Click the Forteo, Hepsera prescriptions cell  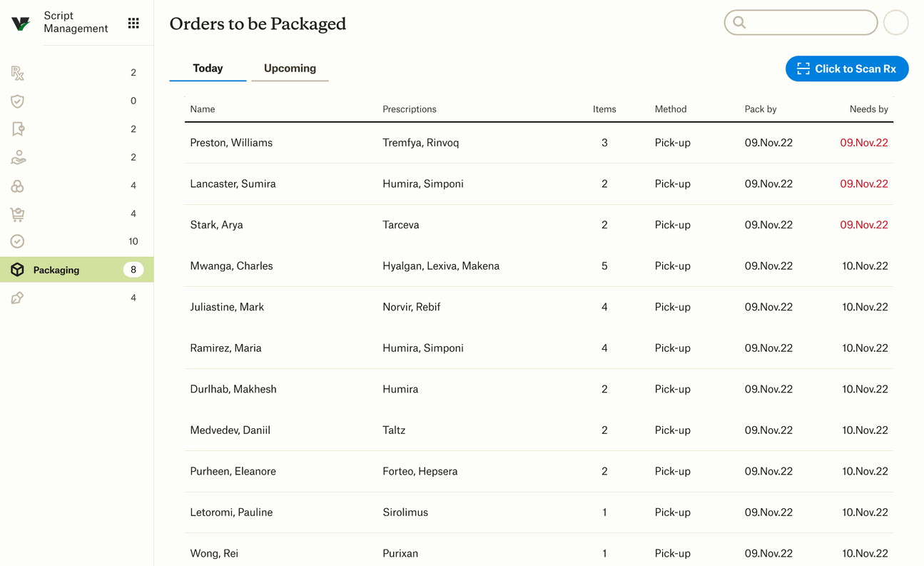pos(420,471)
